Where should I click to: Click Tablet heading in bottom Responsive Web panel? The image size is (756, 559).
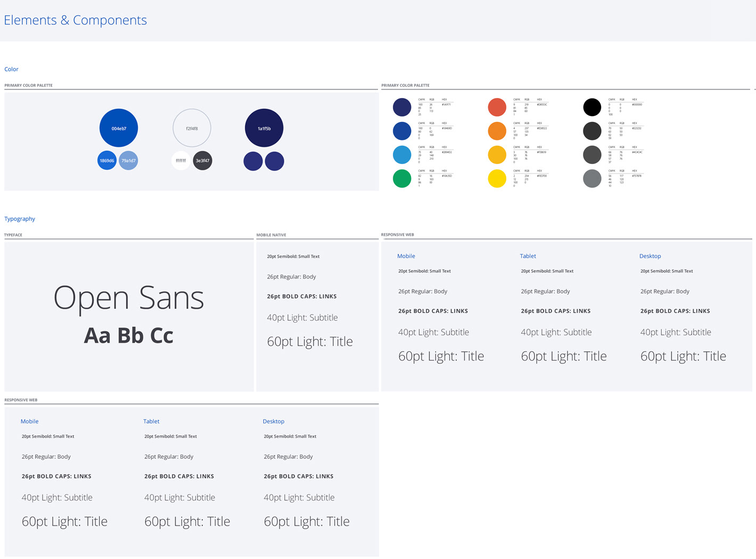tap(151, 421)
